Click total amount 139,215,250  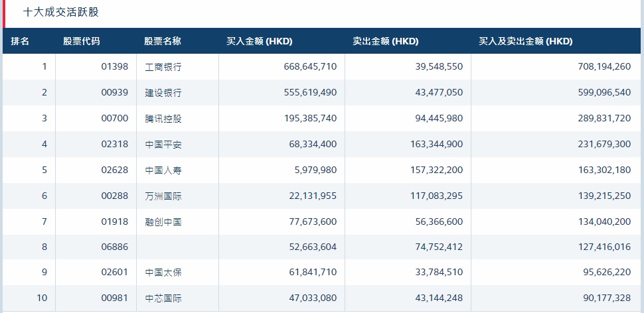(x=604, y=196)
